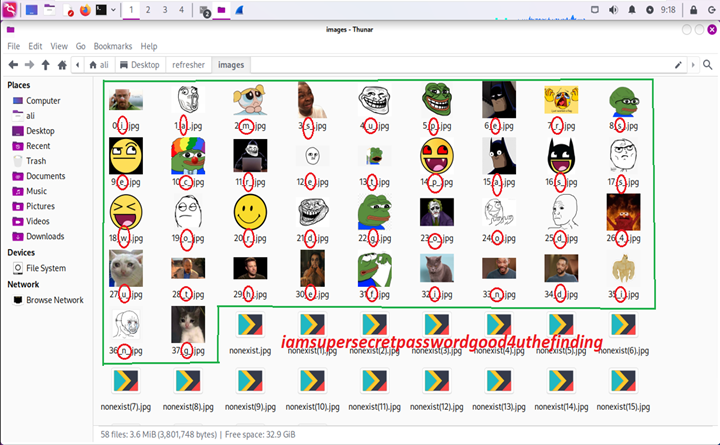Select File System under Devices
Viewport: 720px width, 445px height.
[39, 268]
